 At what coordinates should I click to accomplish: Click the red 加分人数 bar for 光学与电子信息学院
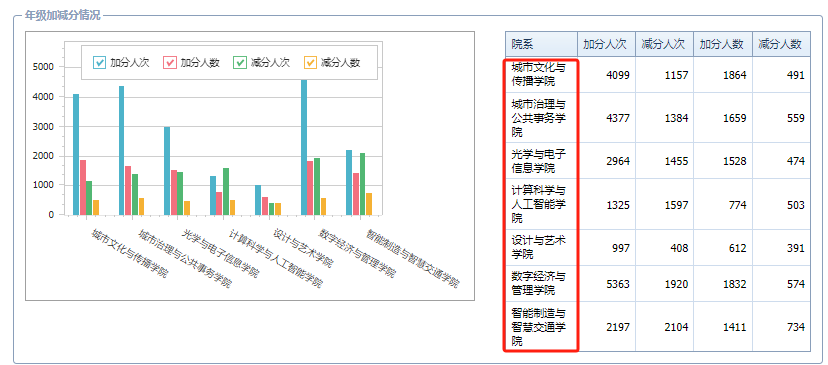coord(174,193)
